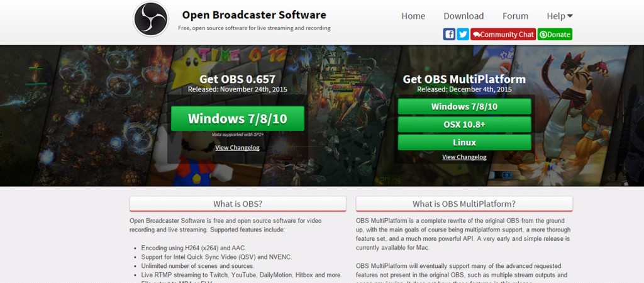Click the tagline 'Free, open source software' text
The height and width of the screenshot is (283, 644).
tap(254, 28)
